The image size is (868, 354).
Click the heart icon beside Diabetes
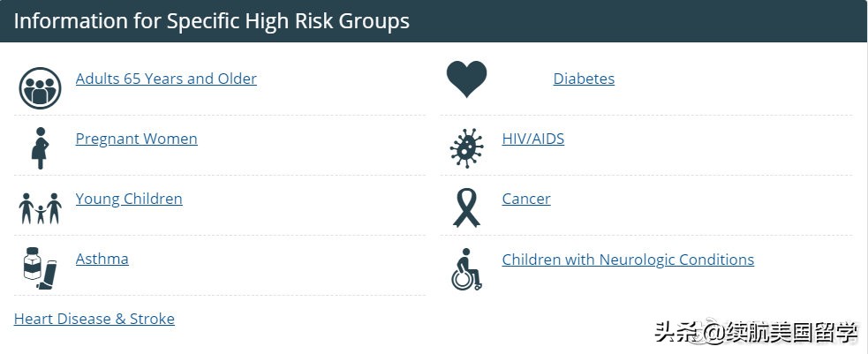click(466, 79)
